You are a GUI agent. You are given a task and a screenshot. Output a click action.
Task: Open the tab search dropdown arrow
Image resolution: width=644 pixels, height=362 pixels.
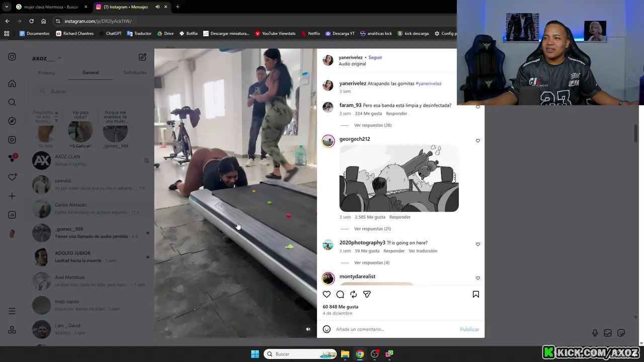coord(7,7)
